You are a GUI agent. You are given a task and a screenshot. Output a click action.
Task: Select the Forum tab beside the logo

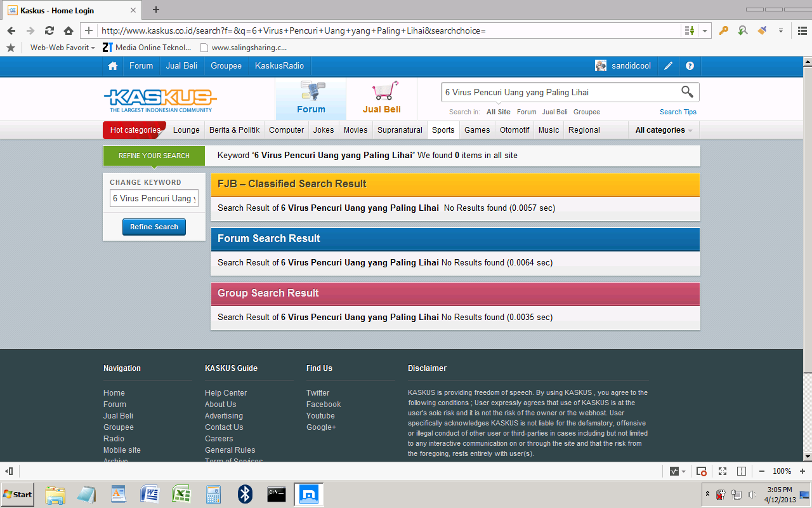[x=311, y=99]
